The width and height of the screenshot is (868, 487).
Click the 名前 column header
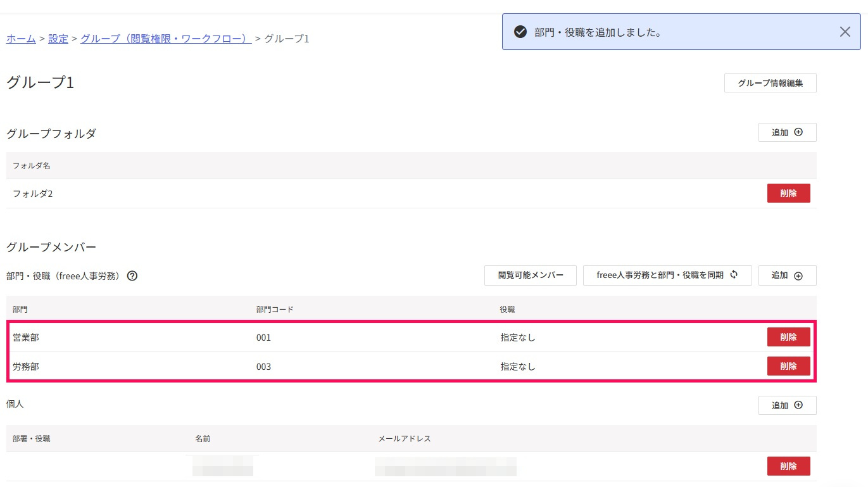203,439
